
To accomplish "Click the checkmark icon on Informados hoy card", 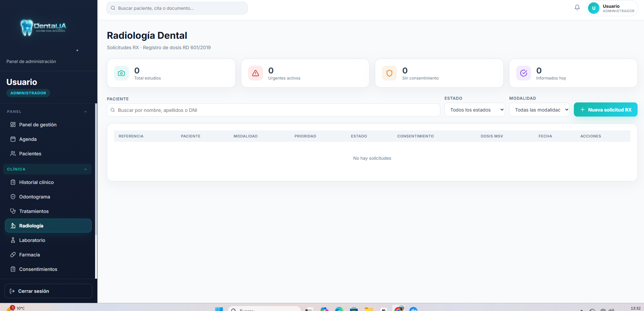I will coord(524,73).
